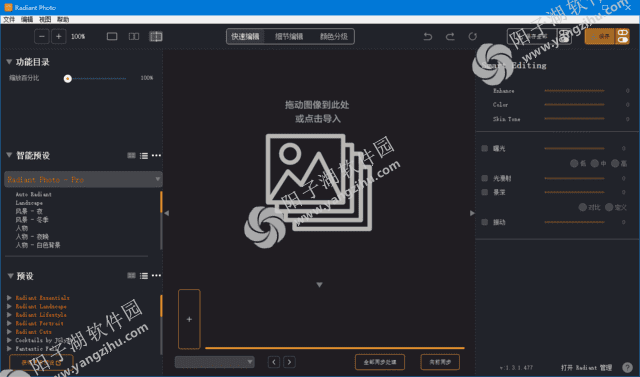Expand the Radiant Portrait preset group

click(x=9, y=324)
